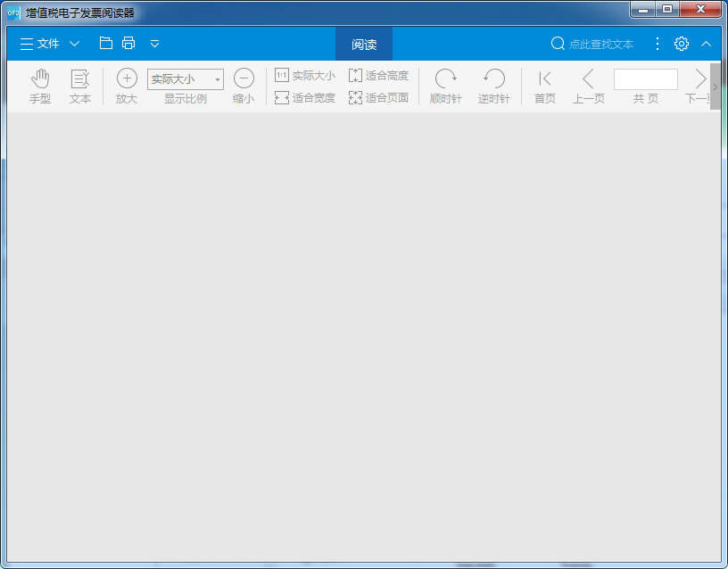Set view to actual size (实际大小) button
Image resolution: width=728 pixels, height=569 pixels.
point(304,75)
